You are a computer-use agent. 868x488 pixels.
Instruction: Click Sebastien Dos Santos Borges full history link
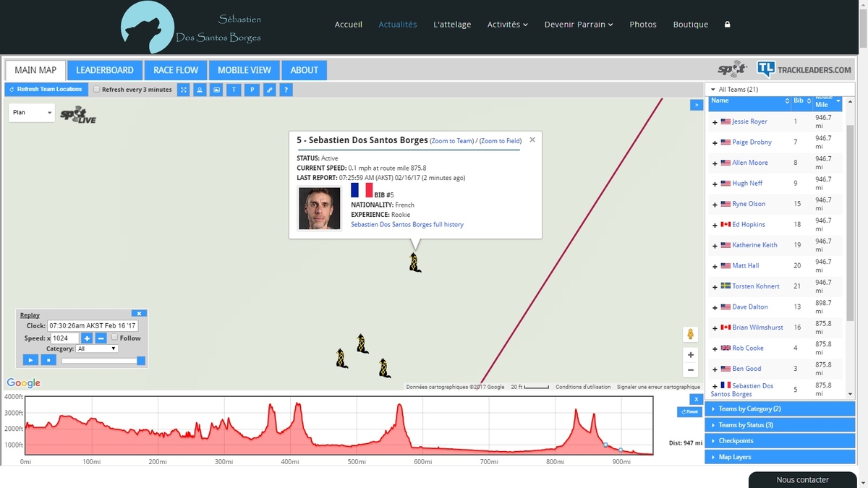407,225
